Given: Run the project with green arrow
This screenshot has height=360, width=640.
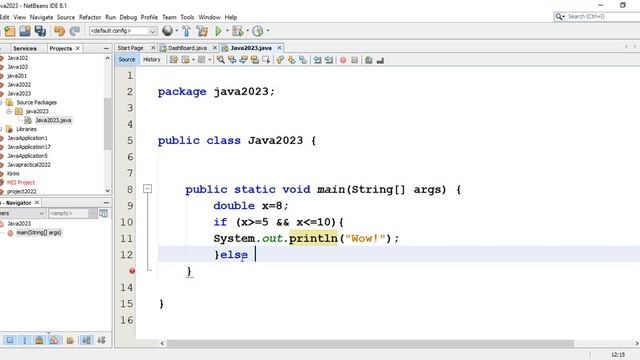Looking at the screenshot, I should tap(218, 31).
